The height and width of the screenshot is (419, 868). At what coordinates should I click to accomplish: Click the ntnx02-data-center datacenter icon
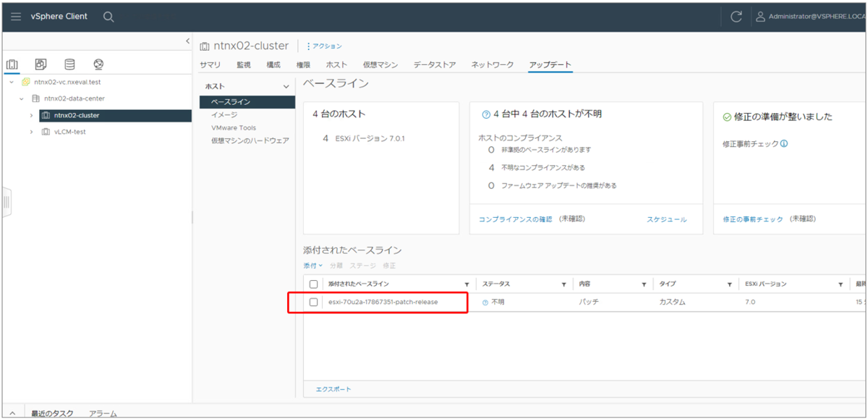tap(35, 98)
